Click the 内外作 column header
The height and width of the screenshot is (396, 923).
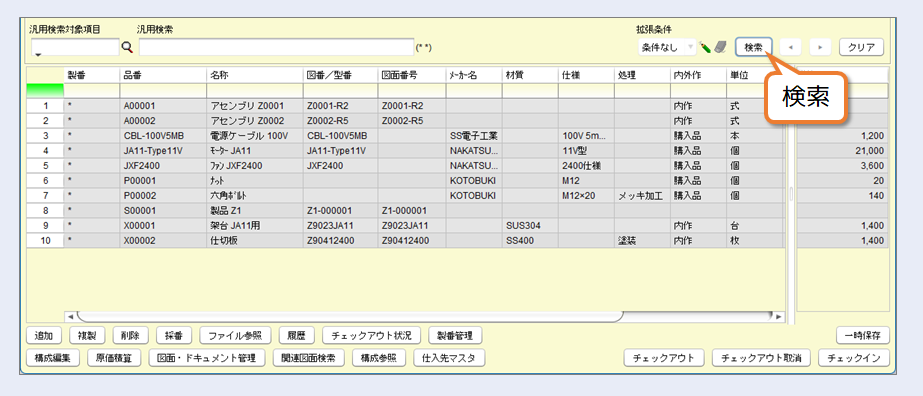pyautogui.click(x=698, y=75)
